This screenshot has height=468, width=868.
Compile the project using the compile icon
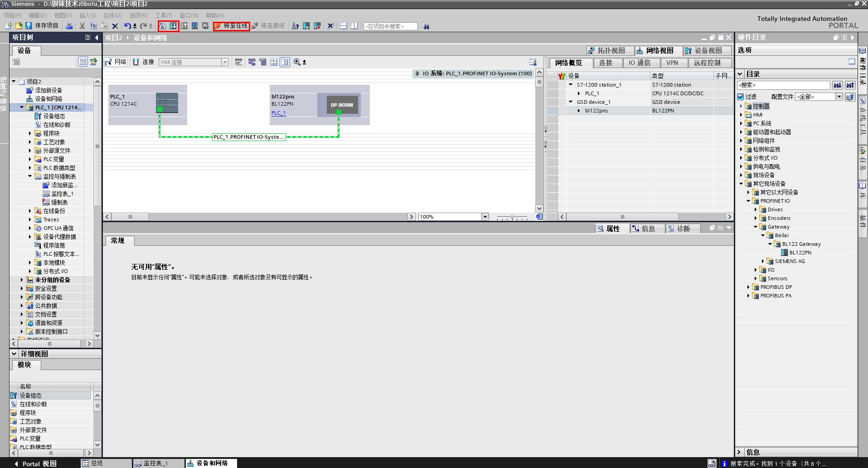coord(162,26)
